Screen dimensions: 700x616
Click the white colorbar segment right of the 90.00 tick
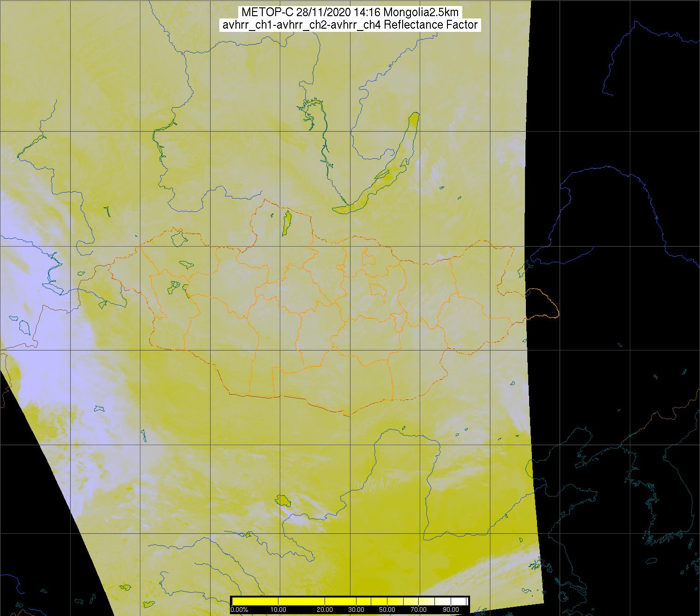pyautogui.click(x=459, y=601)
